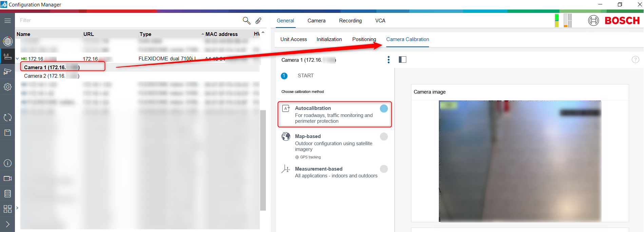Switch to the General tab
This screenshot has width=644, height=232.
[x=285, y=21]
